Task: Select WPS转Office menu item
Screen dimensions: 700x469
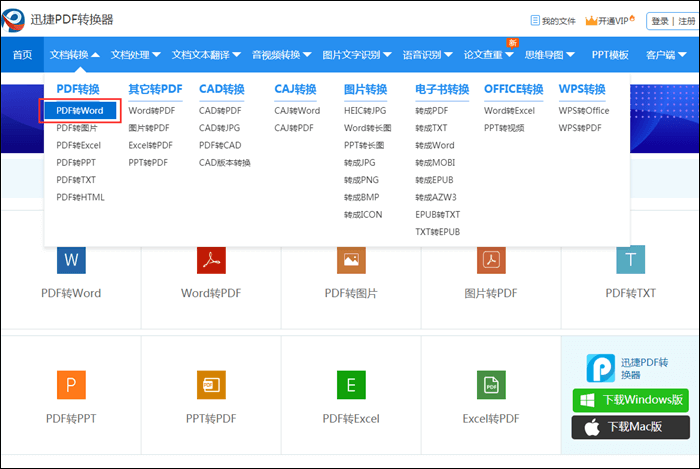Action: [x=584, y=111]
